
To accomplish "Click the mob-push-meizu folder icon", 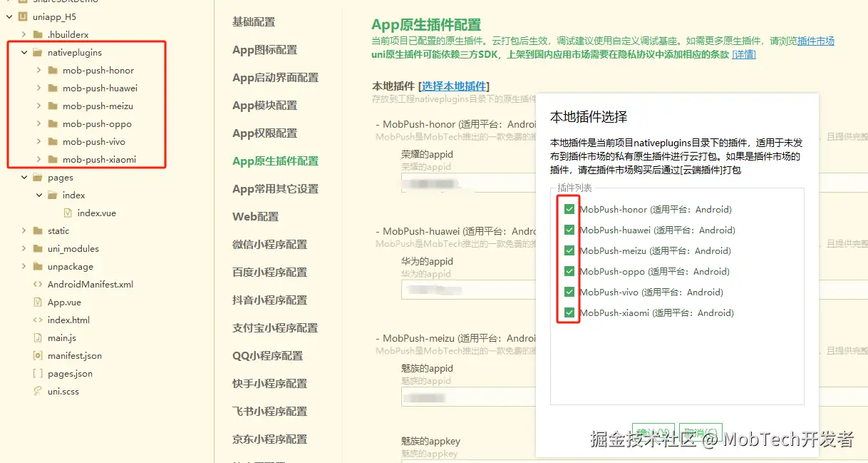I will (53, 106).
